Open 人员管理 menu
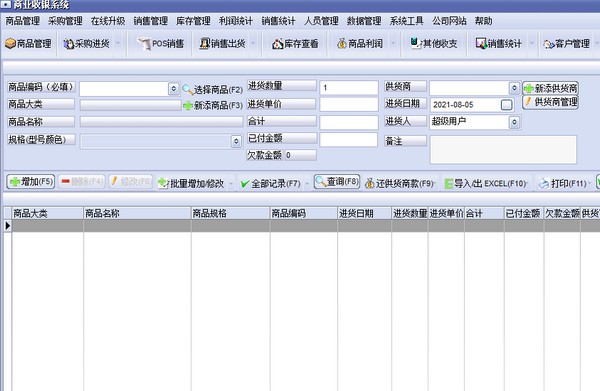The height and width of the screenshot is (391, 600). pyautogui.click(x=321, y=21)
